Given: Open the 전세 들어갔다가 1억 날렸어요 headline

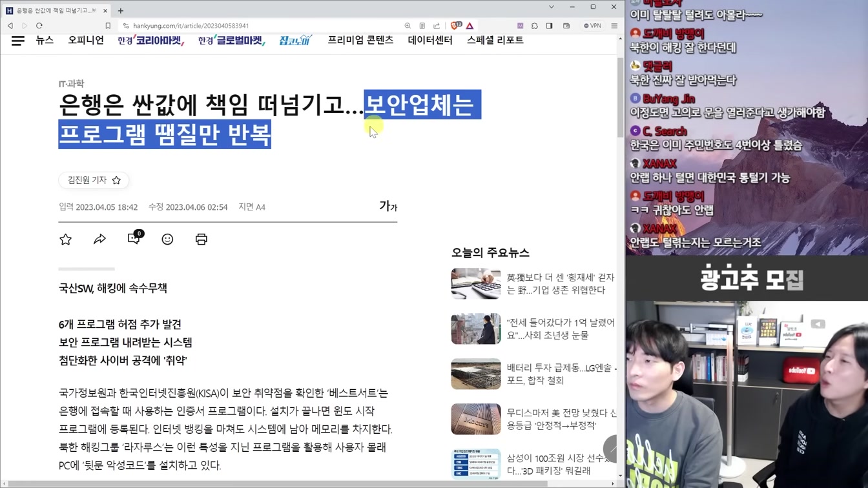Looking at the screenshot, I should (x=561, y=329).
